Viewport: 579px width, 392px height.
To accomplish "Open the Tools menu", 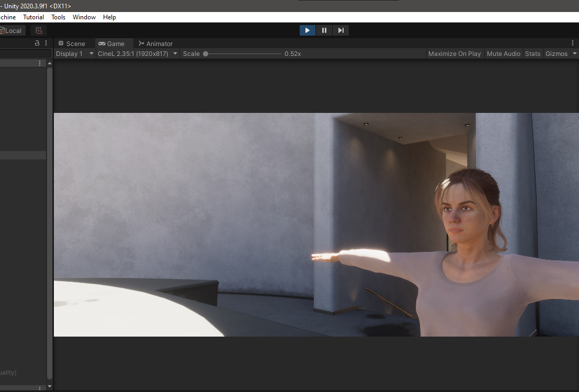I will pos(59,17).
